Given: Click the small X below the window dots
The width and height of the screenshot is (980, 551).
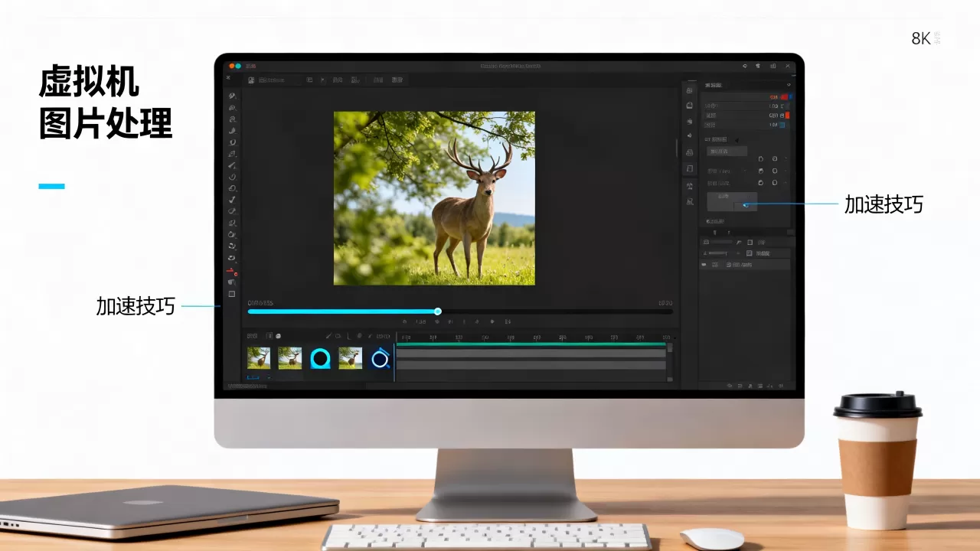Looking at the screenshot, I should click(228, 77).
